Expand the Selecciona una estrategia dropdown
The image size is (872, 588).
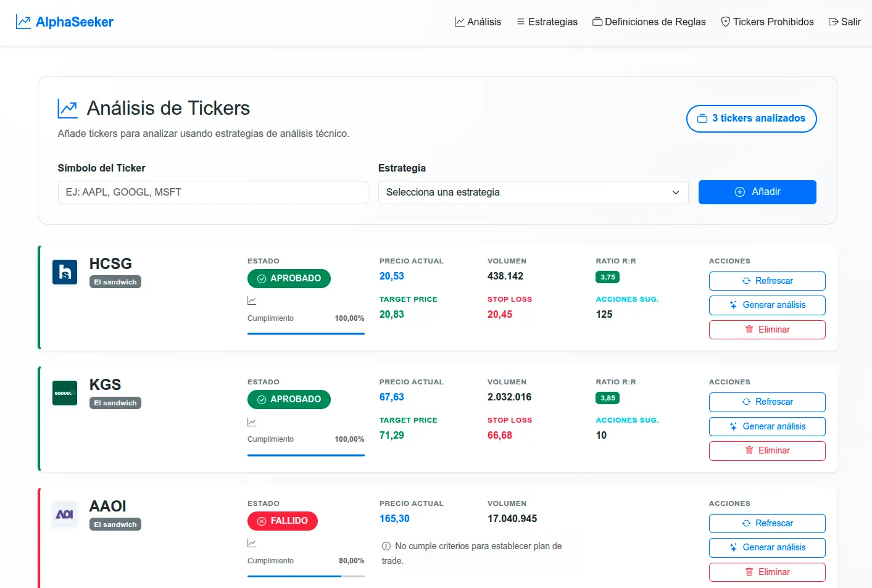533,193
